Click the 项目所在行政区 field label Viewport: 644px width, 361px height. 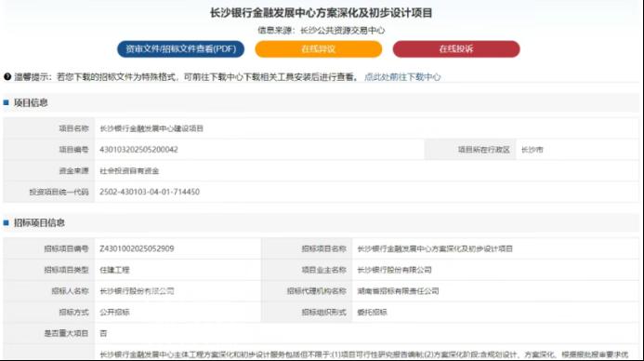point(484,150)
